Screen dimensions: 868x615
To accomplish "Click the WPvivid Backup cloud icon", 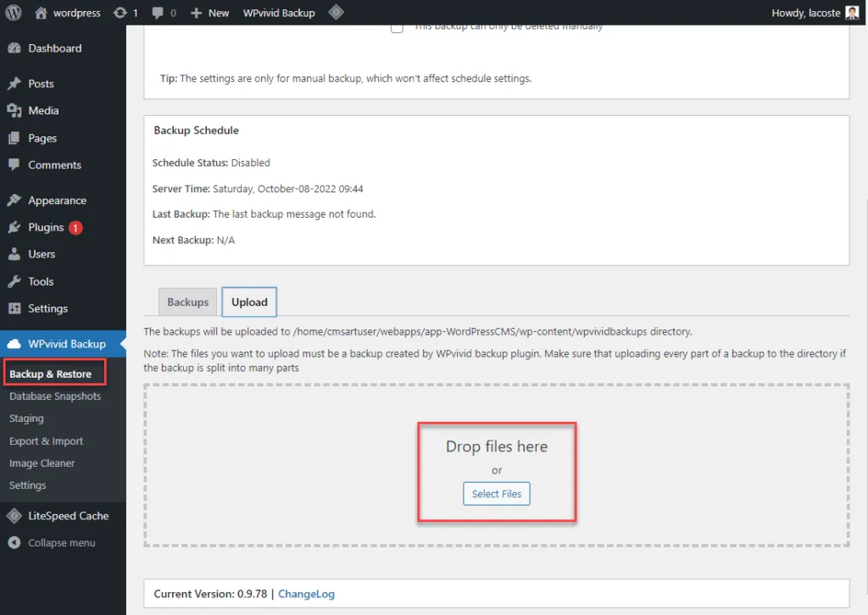I will [14, 343].
